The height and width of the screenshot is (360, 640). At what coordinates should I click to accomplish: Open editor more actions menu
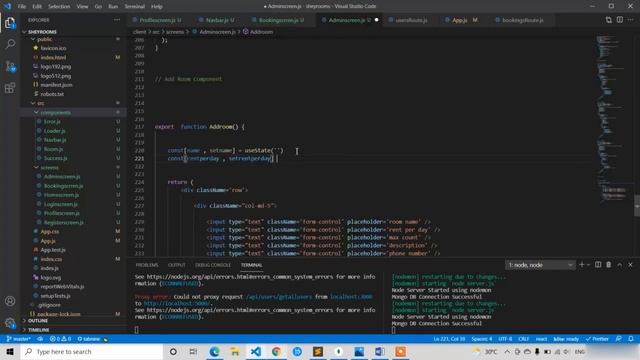[631, 20]
